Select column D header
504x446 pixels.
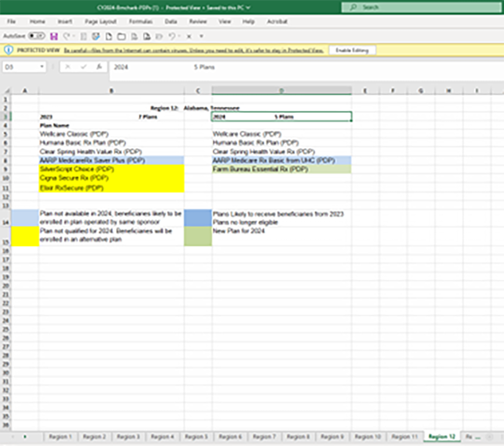(x=281, y=91)
